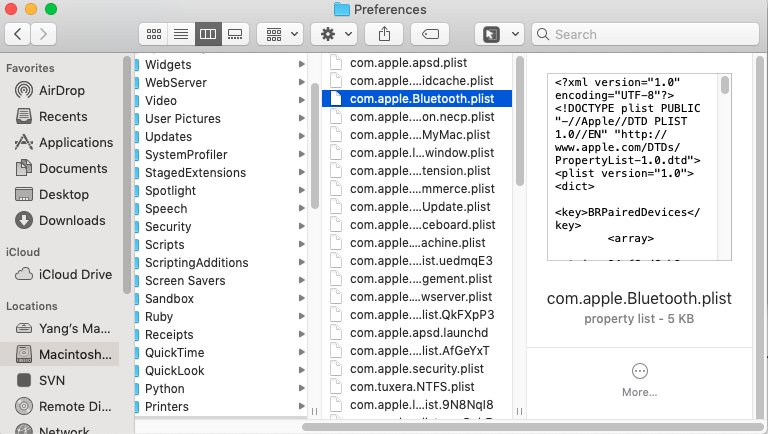This screenshot has width=768, height=434.
Task: Expand the Spotlight folder arrow
Action: coord(302,191)
